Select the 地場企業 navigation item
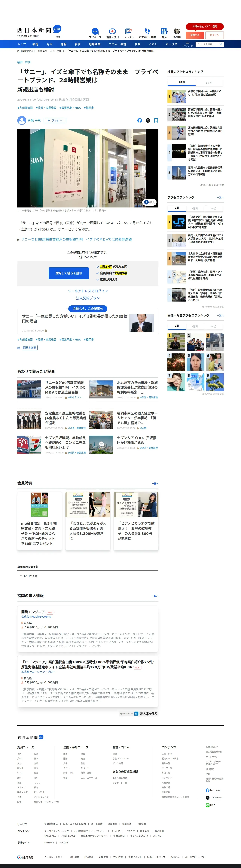The width and height of the screenshot is (241, 868). coord(95,44)
